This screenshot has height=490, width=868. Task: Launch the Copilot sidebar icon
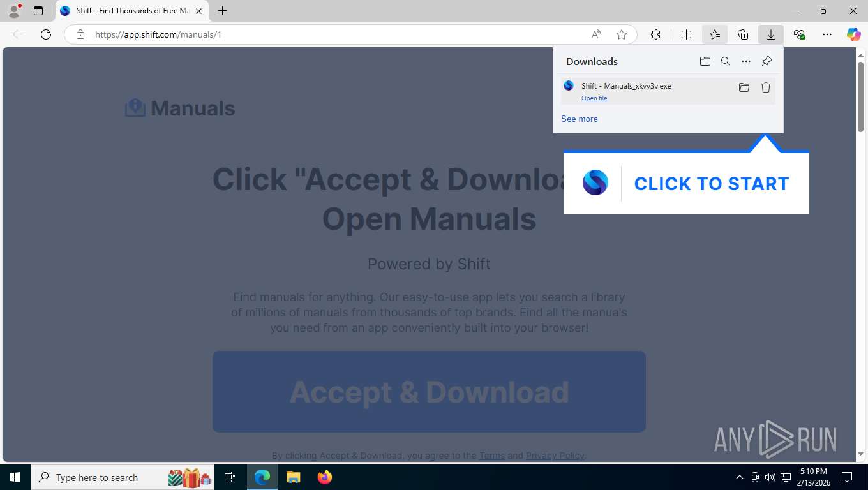tap(853, 34)
